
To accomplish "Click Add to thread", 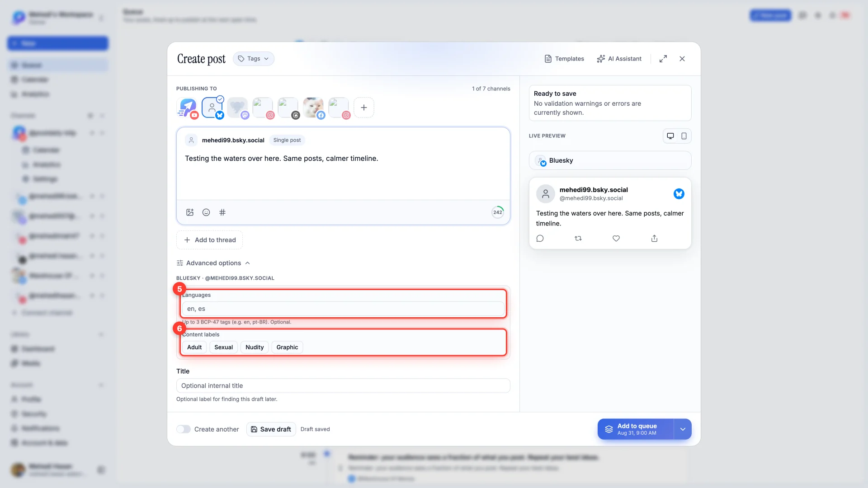I will 209,240.
